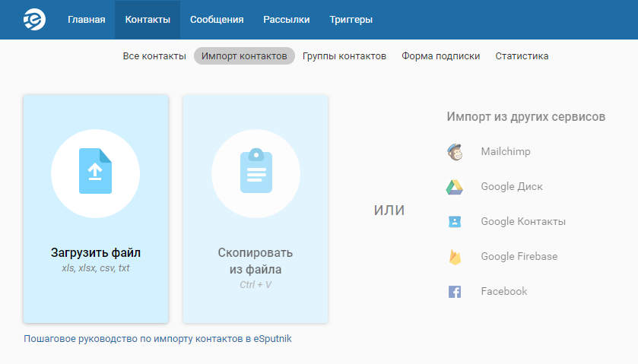Click the upload file document icon
The height and width of the screenshot is (364, 638).
(x=95, y=171)
